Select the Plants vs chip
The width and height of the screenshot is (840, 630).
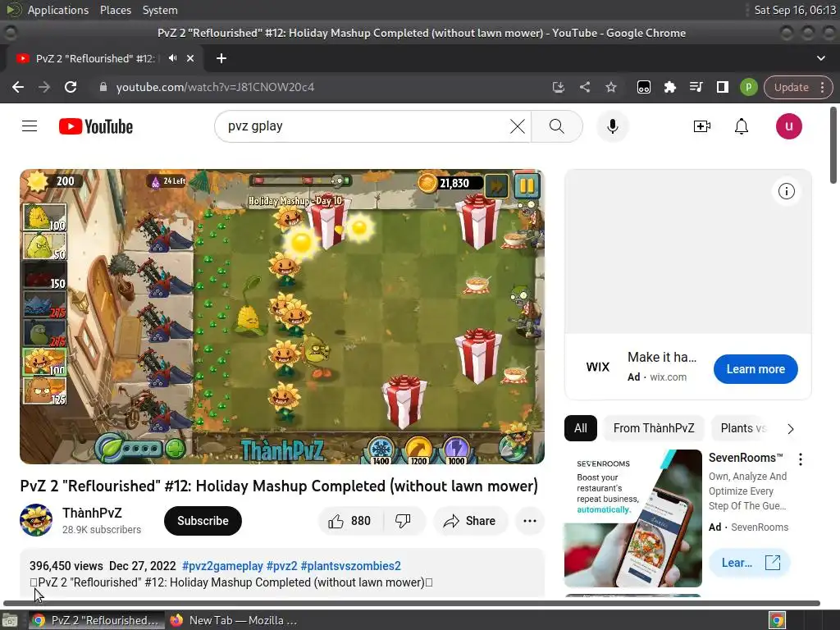coord(743,428)
